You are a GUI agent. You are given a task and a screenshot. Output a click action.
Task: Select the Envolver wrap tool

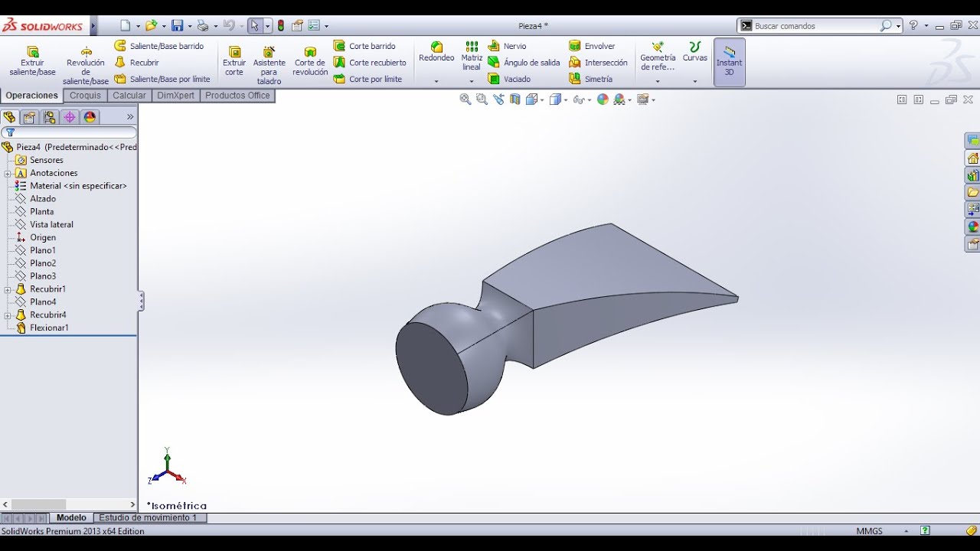point(592,46)
